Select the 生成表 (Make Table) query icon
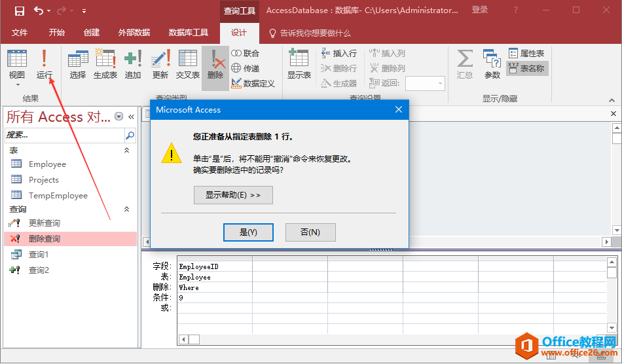Screen dimensions: 622x364 tap(105, 64)
